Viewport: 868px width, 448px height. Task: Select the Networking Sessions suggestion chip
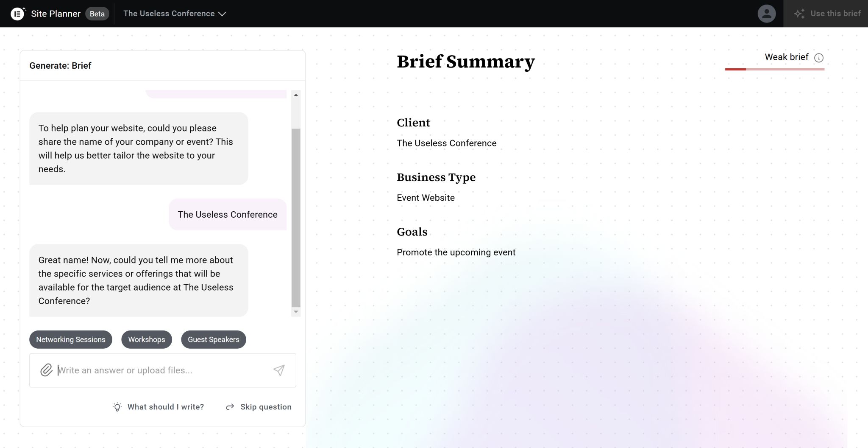tap(71, 339)
